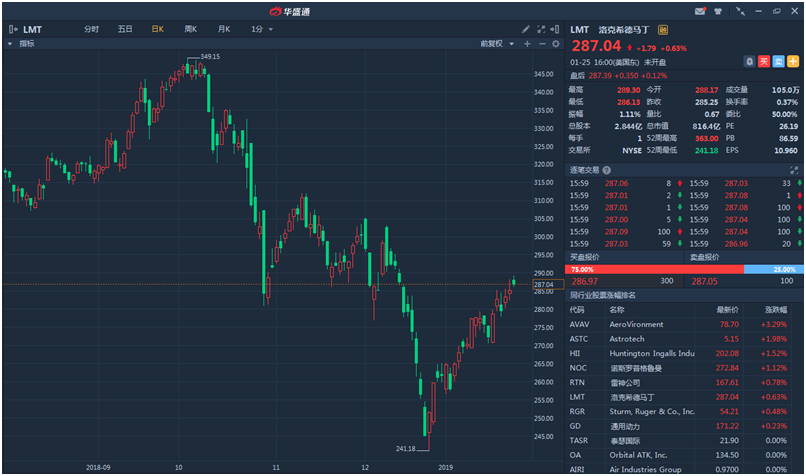Click the 买盘报价 bid quote header
This screenshot has height=476, width=806.
click(584, 257)
